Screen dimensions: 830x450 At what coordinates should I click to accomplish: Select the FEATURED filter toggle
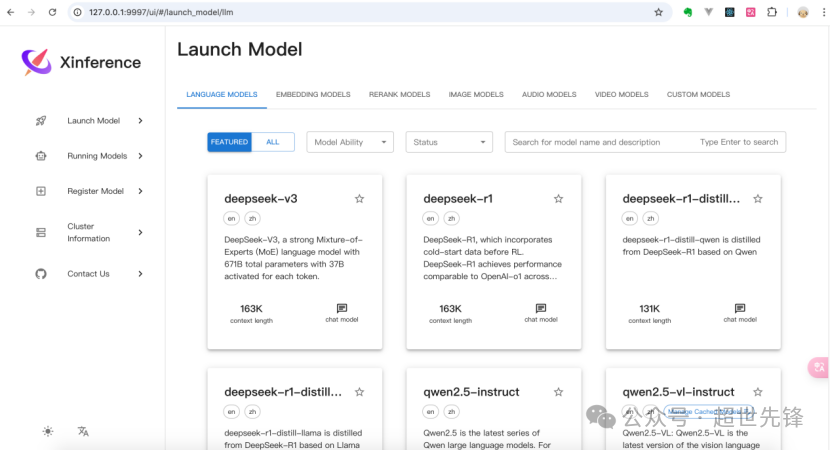pos(229,142)
